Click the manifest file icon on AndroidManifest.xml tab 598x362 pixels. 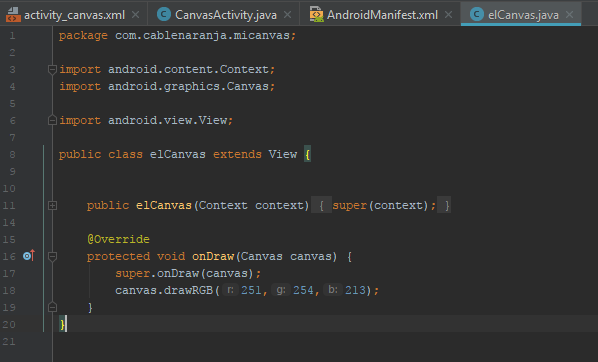[x=317, y=14]
